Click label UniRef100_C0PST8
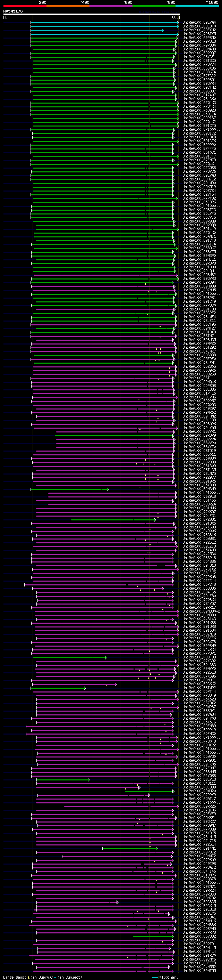Screen dimensions: 222x980 [x=199, y=585]
